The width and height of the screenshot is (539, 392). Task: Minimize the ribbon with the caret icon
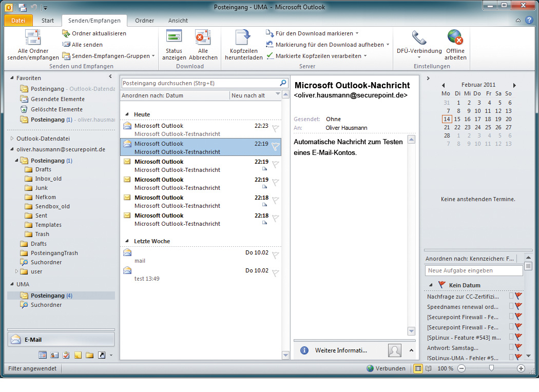518,21
